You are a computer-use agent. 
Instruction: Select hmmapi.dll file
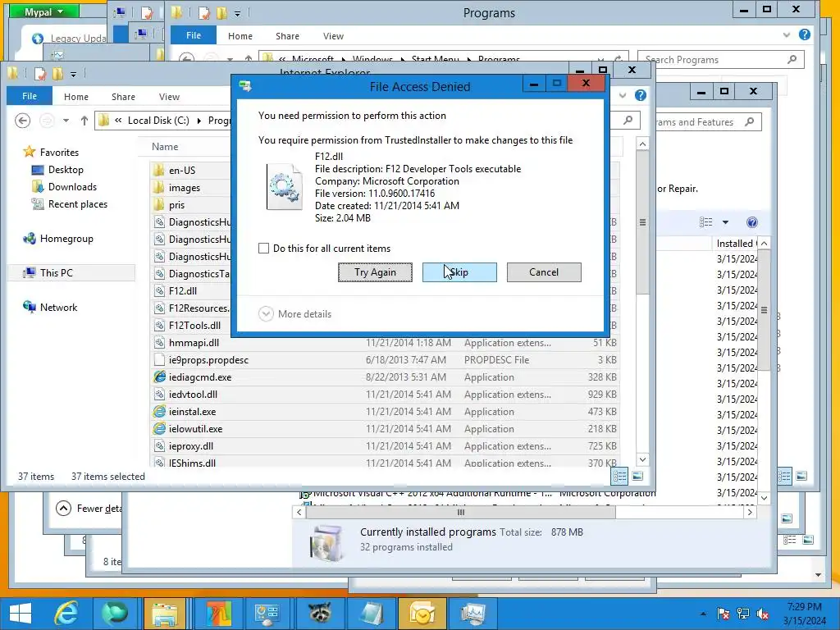(194, 342)
